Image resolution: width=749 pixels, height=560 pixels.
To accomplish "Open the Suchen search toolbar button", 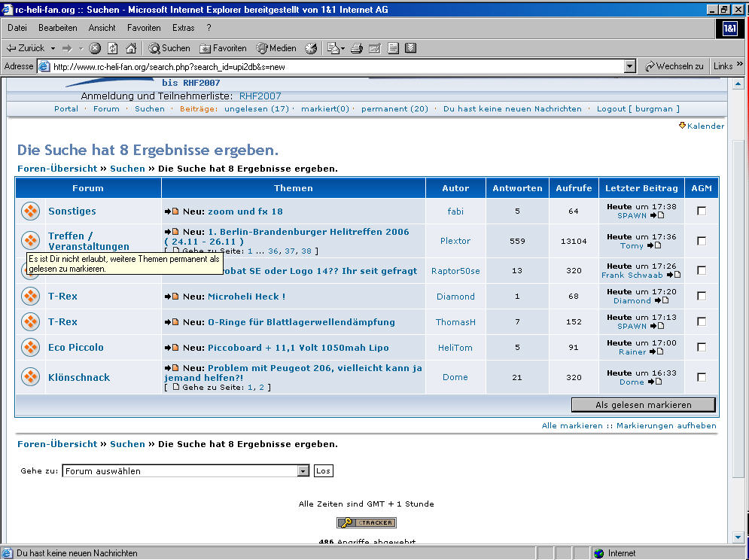I will click(x=169, y=47).
